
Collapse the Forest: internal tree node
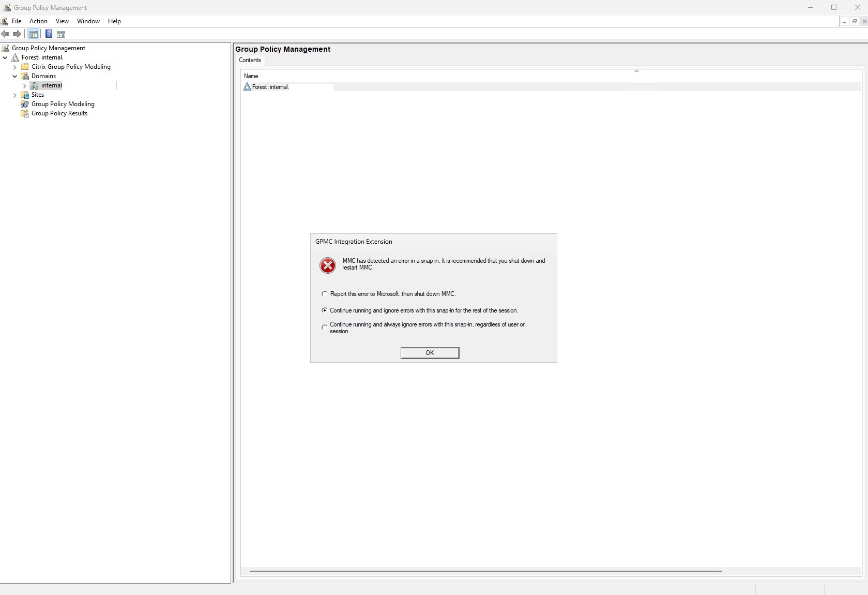(x=5, y=57)
